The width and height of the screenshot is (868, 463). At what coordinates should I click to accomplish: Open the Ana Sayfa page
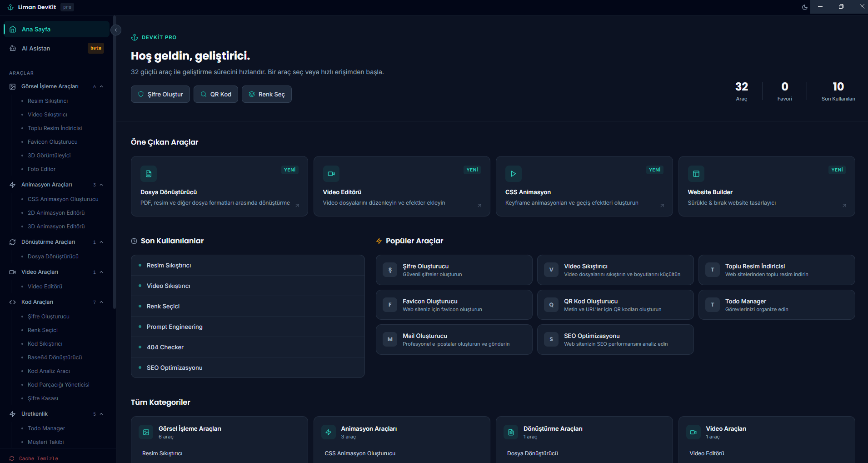[36, 29]
